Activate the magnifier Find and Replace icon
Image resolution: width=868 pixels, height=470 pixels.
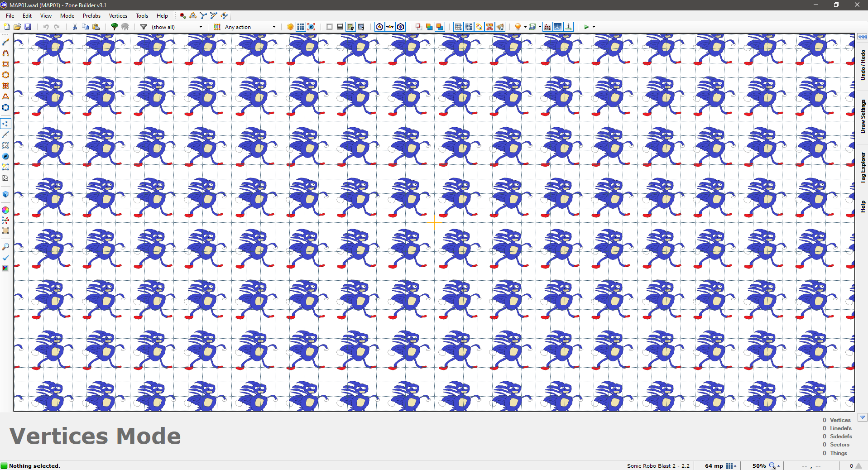(5, 247)
